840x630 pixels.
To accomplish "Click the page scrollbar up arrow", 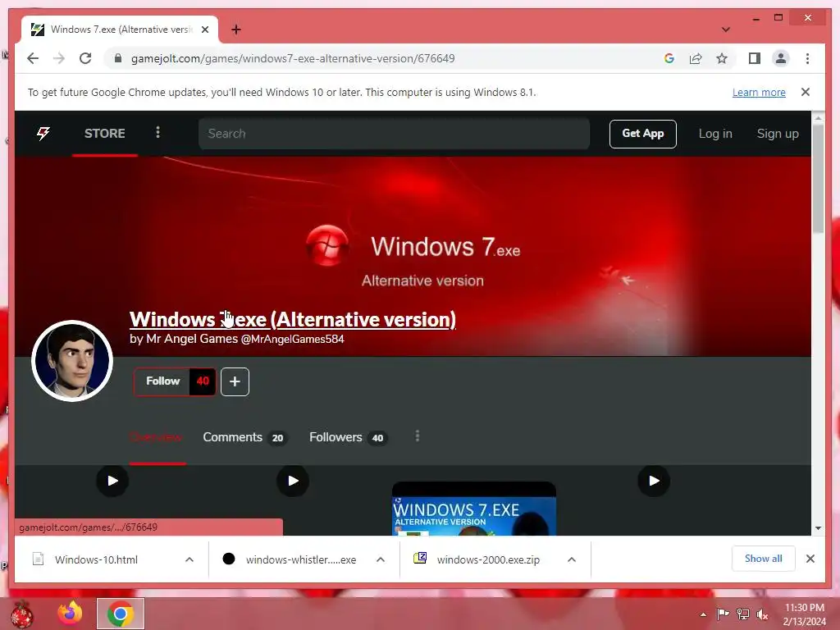I will tap(818, 117).
